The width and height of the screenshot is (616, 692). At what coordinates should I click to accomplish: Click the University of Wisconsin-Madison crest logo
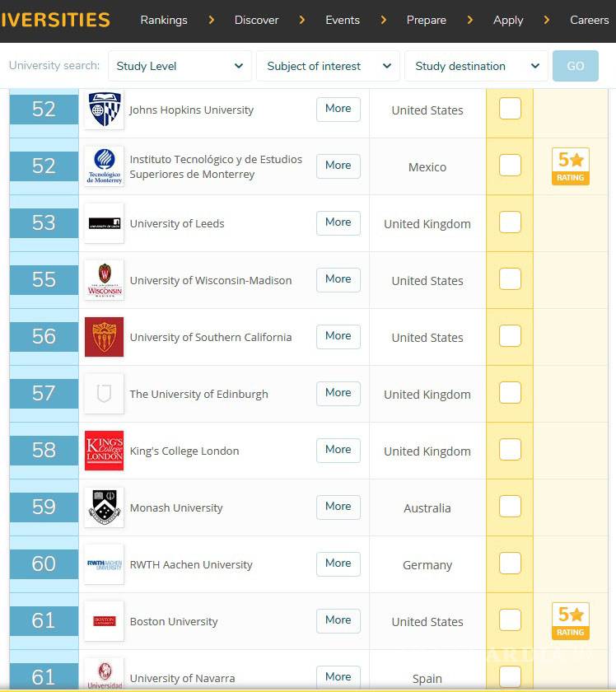tap(104, 280)
